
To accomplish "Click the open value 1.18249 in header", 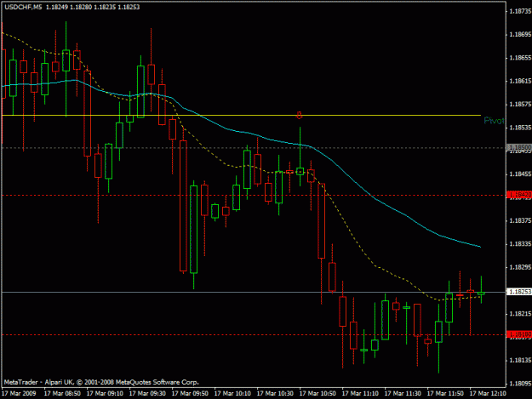I will [57, 7].
